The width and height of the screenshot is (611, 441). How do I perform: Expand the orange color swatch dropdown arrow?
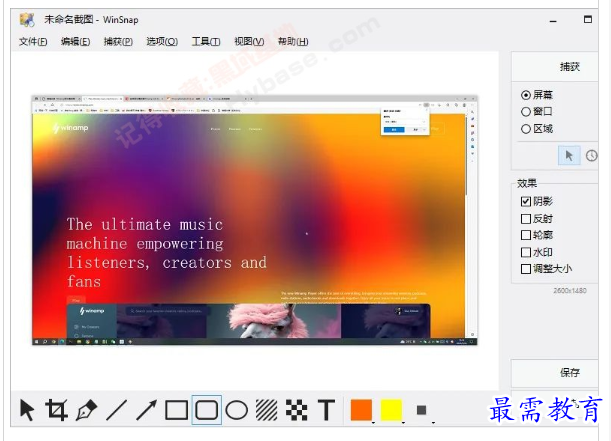[x=374, y=422]
